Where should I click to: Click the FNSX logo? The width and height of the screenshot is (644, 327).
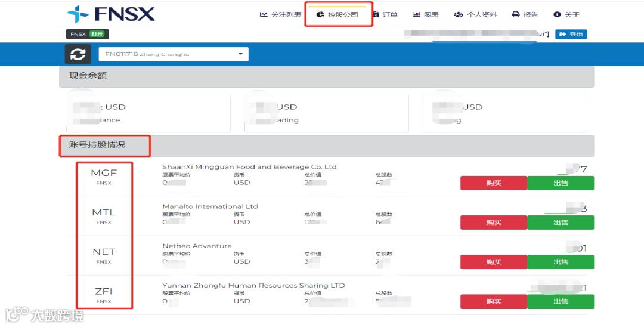[x=110, y=14]
